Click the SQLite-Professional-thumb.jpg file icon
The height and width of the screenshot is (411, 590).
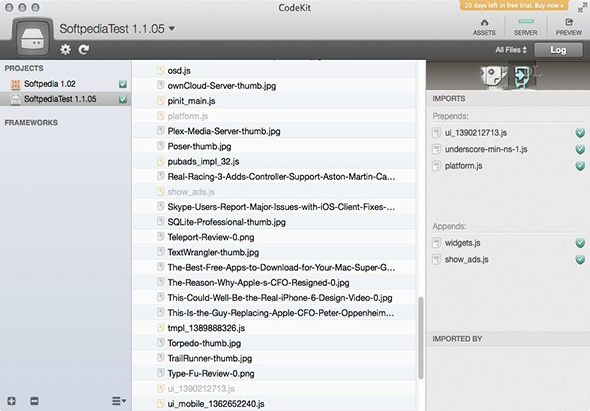[x=161, y=222]
